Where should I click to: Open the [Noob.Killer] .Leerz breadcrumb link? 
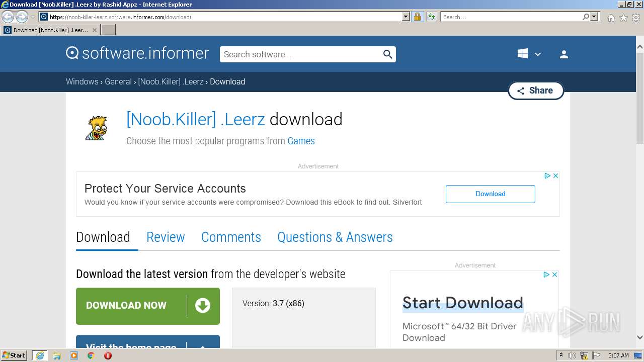(171, 81)
